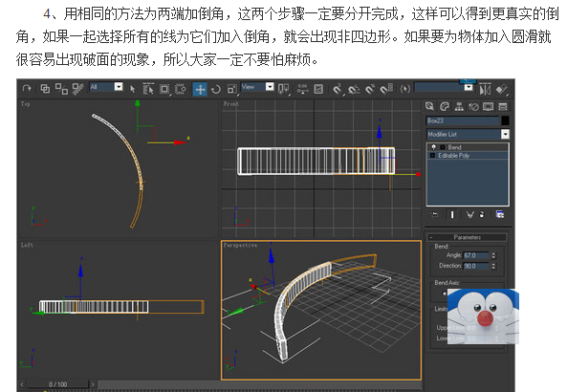Click the Select and Manipulate icon
This screenshot has width=567, height=392.
point(303,89)
